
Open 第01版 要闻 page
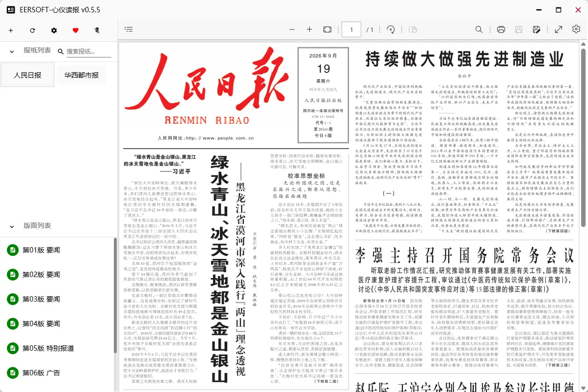[x=57, y=250]
